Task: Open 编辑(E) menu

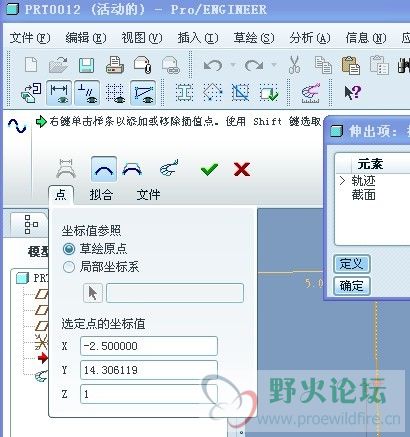Action: (x=86, y=38)
